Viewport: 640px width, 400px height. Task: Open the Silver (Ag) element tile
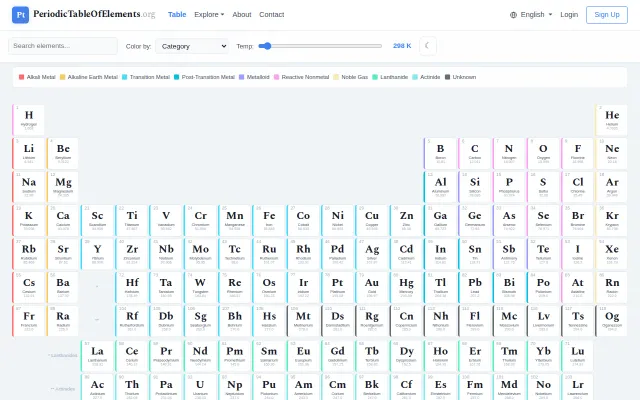pos(371,253)
